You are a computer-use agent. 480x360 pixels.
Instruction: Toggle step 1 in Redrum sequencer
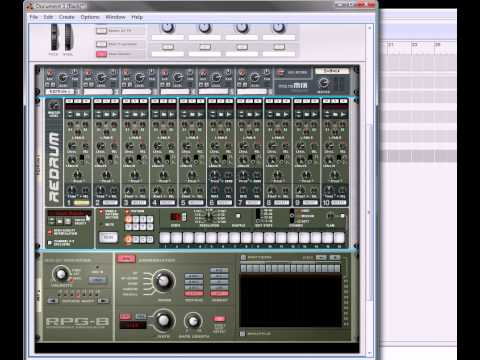pos(165,237)
